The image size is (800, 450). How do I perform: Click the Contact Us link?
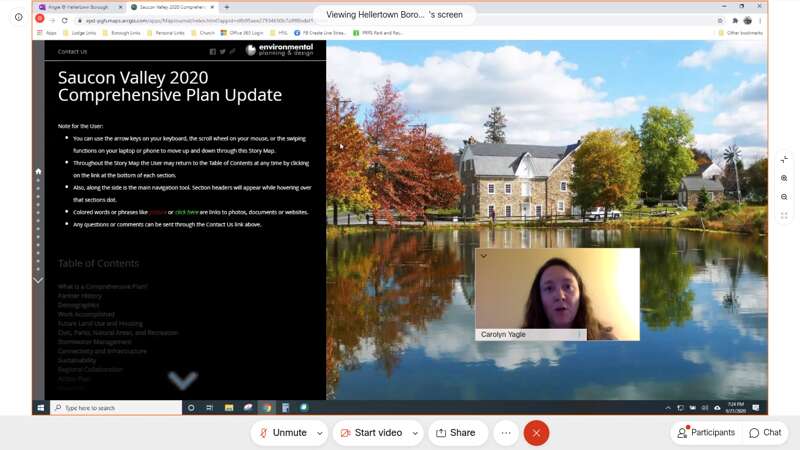pyautogui.click(x=72, y=52)
